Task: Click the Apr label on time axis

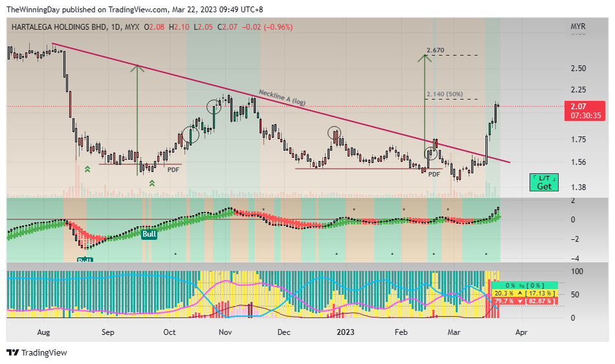Action: [x=521, y=332]
